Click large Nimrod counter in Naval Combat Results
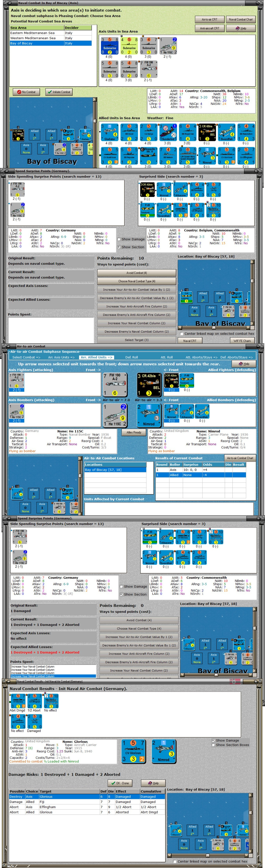 coord(164,751)
